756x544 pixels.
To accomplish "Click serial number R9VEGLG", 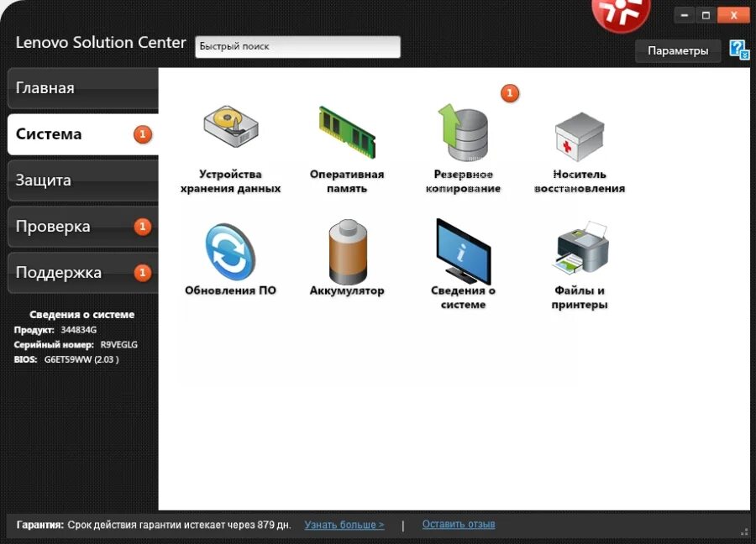I will click(x=119, y=345).
